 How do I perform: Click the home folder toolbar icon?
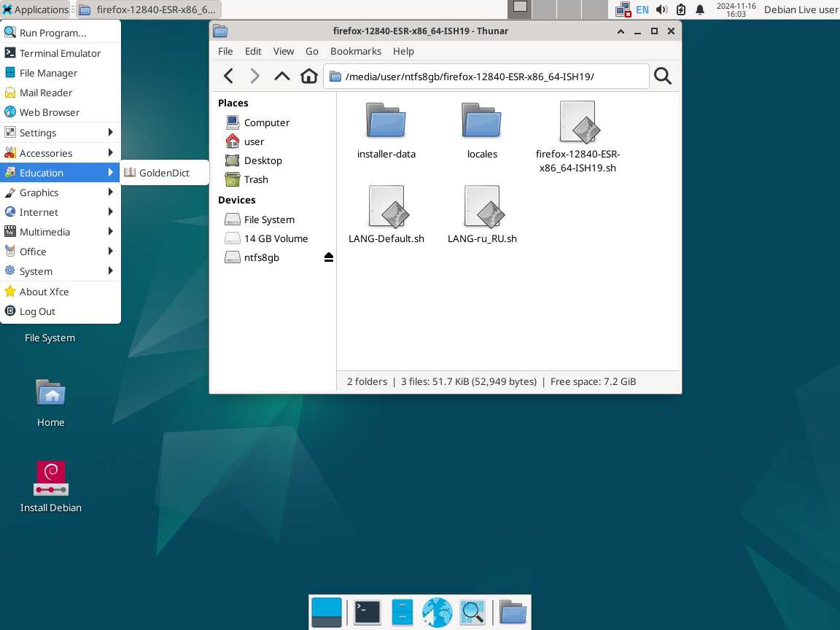(x=309, y=77)
